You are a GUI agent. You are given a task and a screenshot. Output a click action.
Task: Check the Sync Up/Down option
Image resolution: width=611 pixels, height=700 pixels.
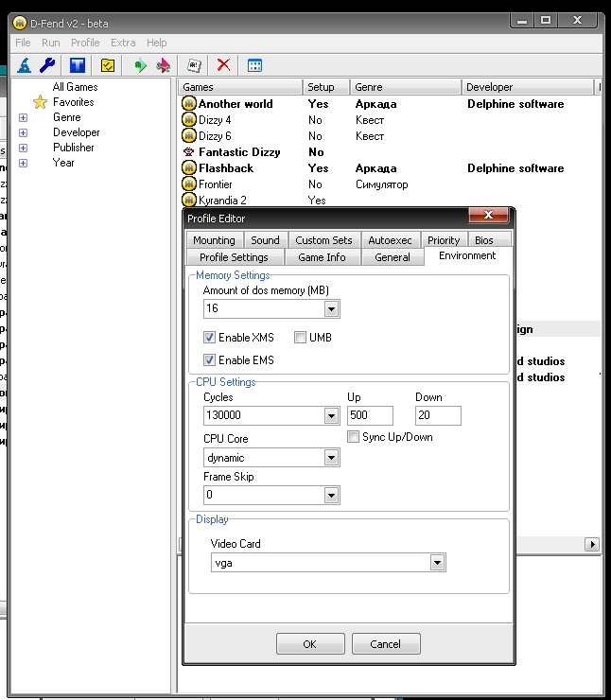coord(354,437)
